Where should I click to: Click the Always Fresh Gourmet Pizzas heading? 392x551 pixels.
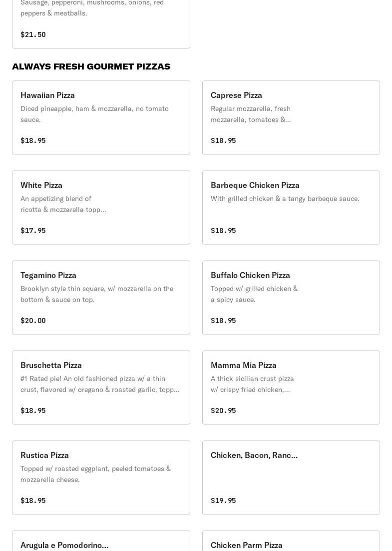[x=91, y=66]
